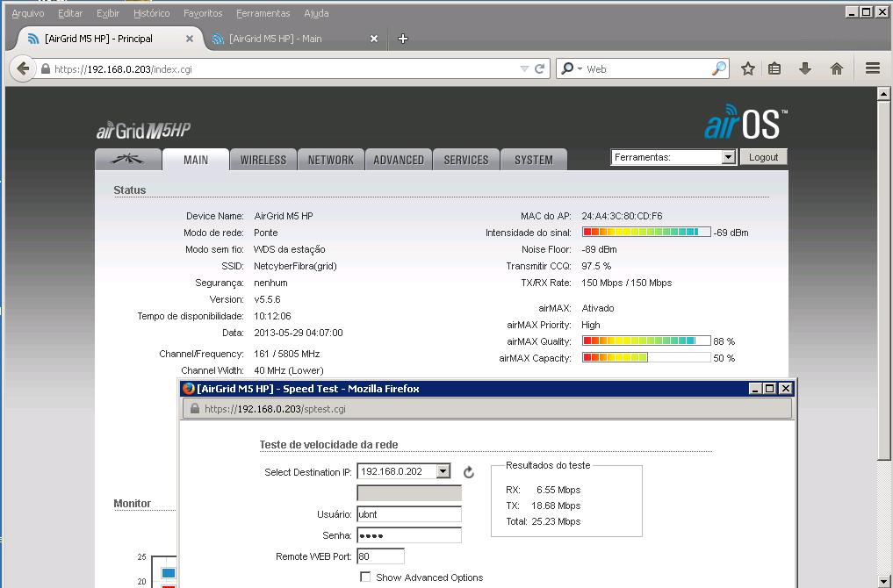Open address bar history dropdown arrow
This screenshot has height=588, width=893.
point(524,68)
